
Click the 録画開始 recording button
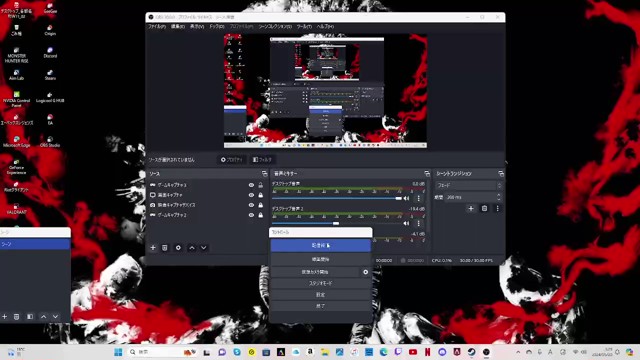(320, 259)
